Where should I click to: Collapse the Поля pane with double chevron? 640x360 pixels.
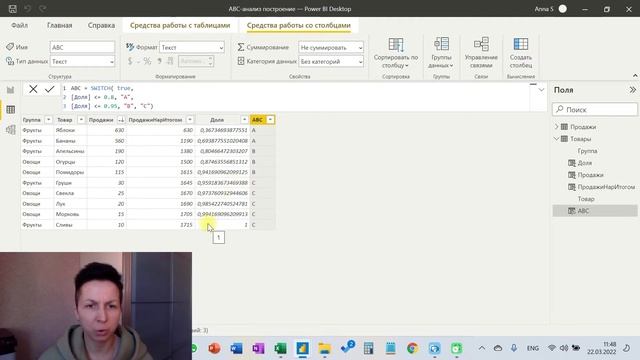pyautogui.click(x=632, y=90)
